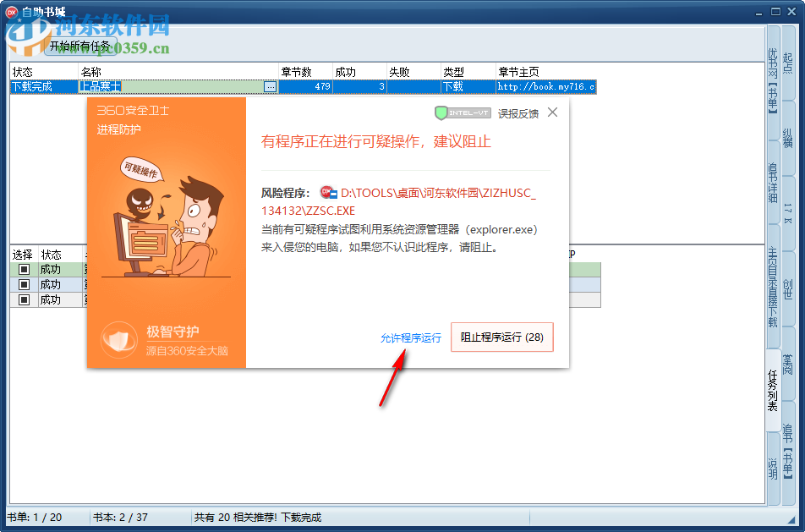The height and width of the screenshot is (532, 805).
Task: Click the chapter count cell 479
Action: click(x=305, y=87)
